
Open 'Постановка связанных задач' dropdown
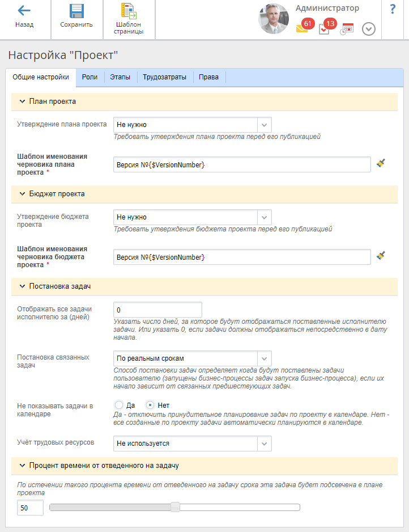pyautogui.click(x=264, y=358)
